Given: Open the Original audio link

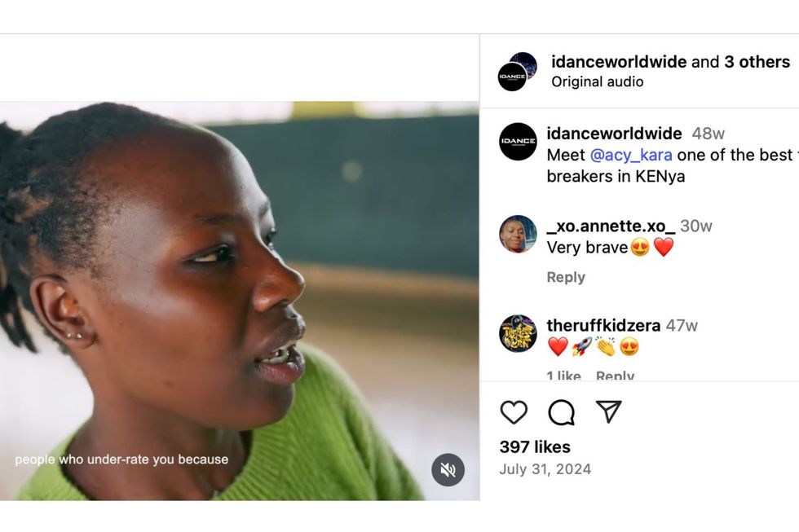Looking at the screenshot, I should click(597, 81).
